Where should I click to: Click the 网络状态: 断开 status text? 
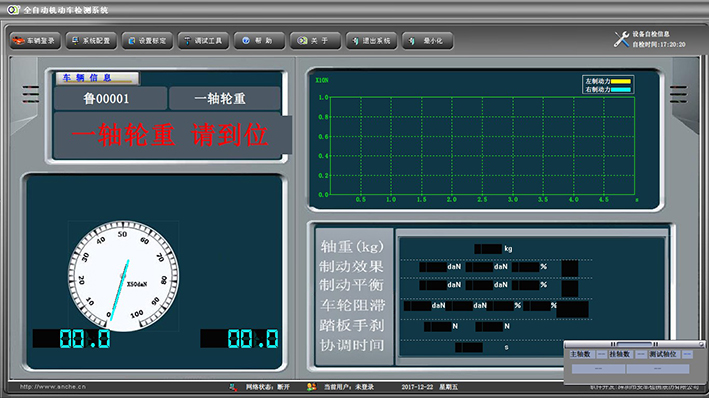pos(268,387)
